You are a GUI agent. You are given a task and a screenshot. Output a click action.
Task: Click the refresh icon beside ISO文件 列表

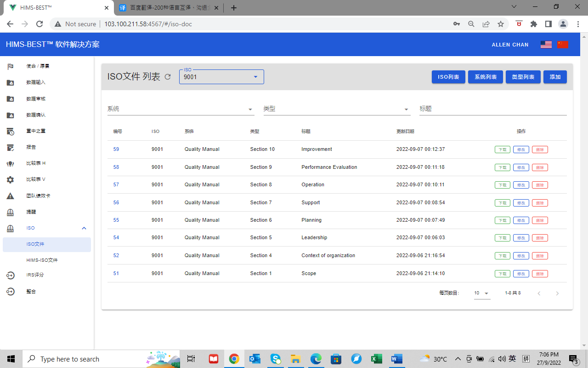click(168, 77)
